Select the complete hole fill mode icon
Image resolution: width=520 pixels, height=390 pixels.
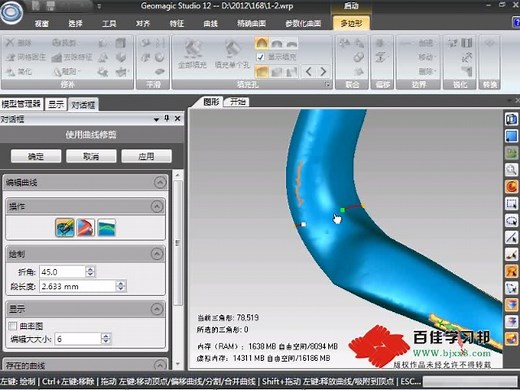(x=262, y=71)
